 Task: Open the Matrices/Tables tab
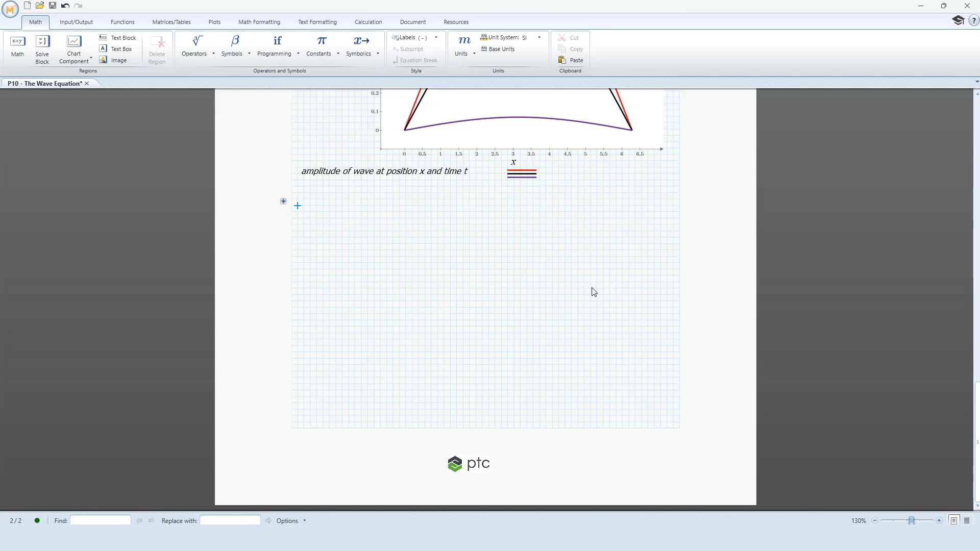(171, 22)
